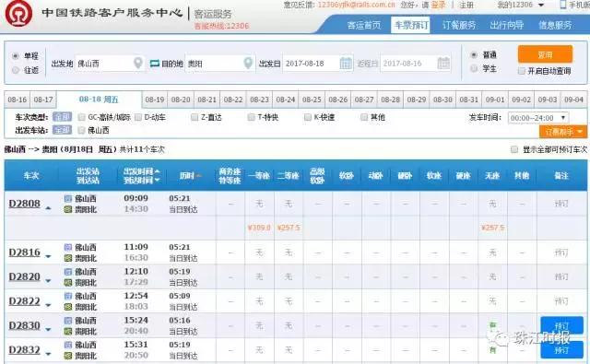This screenshot has width=590, height=364.
Task: Click the 贵阳北 end-station icon in D2820 row
Action: click(68, 282)
